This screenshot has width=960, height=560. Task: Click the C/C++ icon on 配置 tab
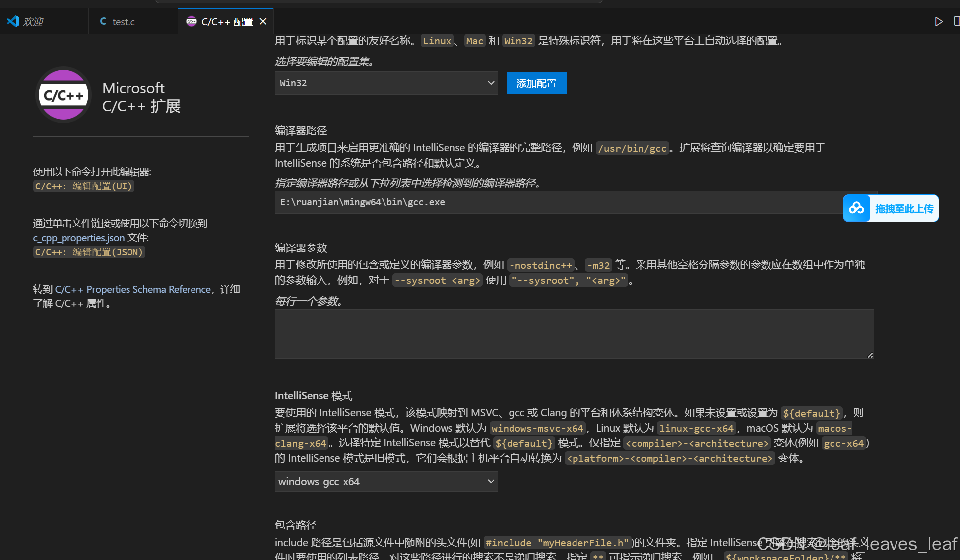click(x=191, y=21)
